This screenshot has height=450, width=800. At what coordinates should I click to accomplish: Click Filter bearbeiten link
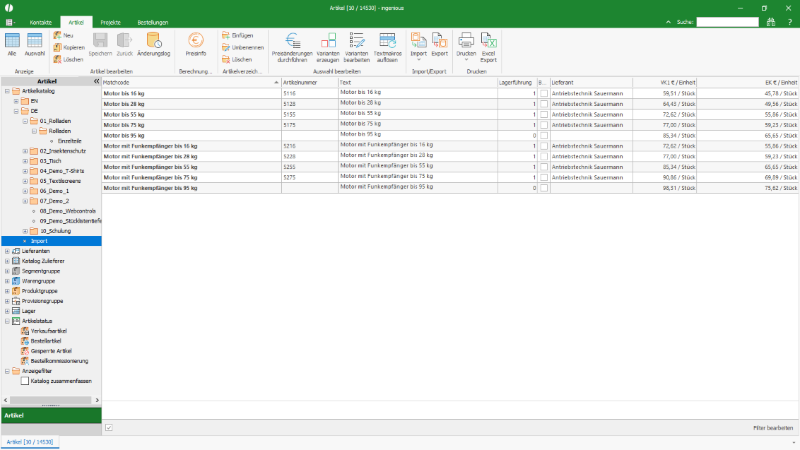coord(773,428)
